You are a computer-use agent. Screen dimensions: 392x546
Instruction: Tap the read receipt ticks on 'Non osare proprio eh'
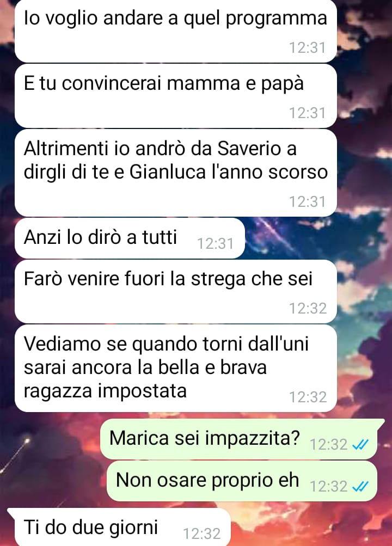pyautogui.click(x=360, y=486)
